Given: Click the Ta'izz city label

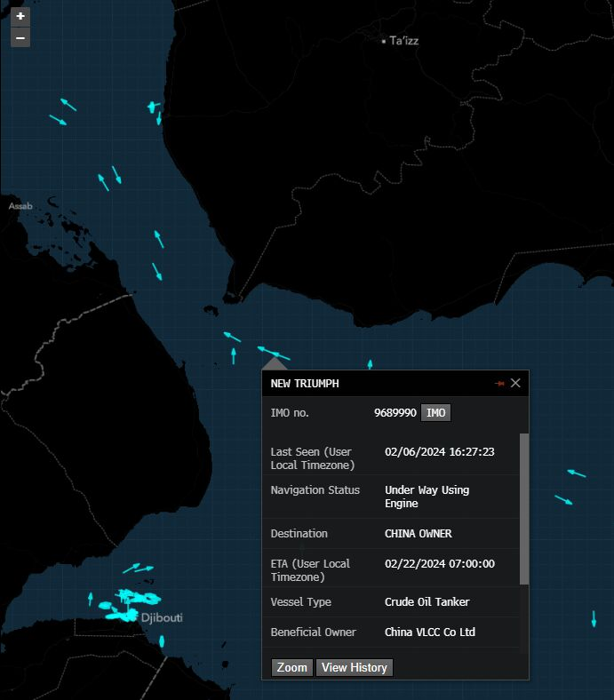Looking at the screenshot, I should (403, 41).
